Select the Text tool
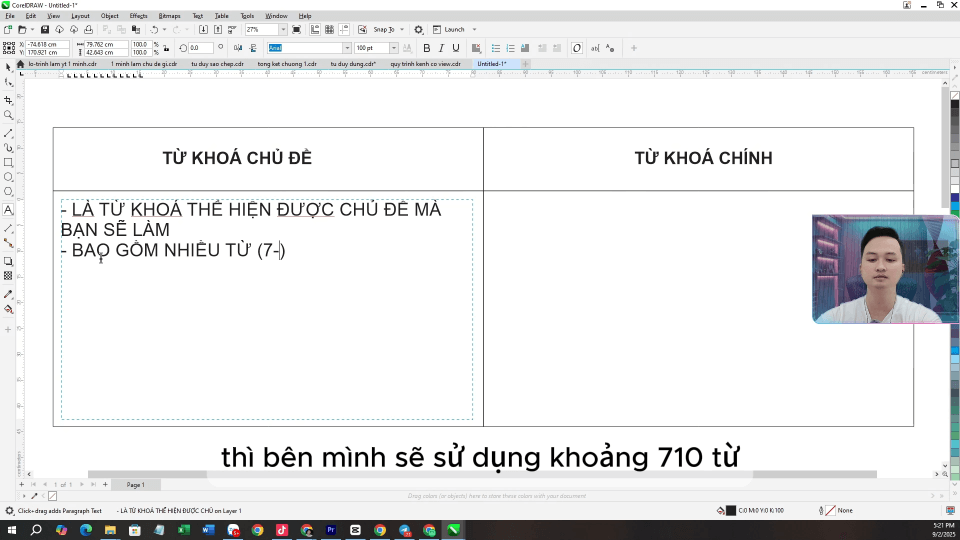The height and width of the screenshot is (540, 960). coord(8,210)
